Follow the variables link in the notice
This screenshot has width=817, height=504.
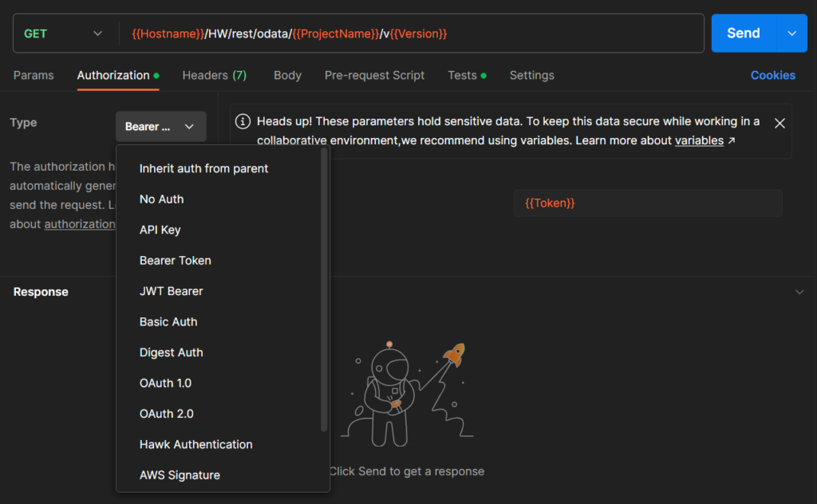click(x=699, y=140)
